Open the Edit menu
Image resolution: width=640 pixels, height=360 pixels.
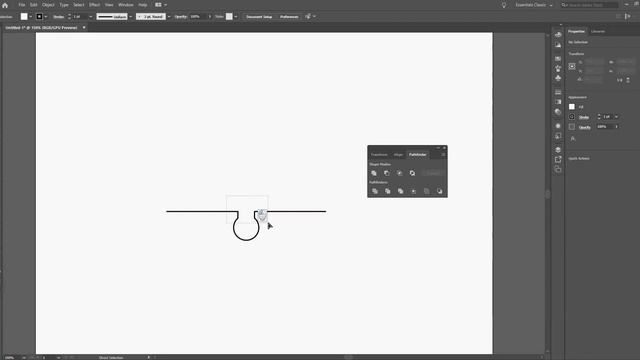click(34, 5)
